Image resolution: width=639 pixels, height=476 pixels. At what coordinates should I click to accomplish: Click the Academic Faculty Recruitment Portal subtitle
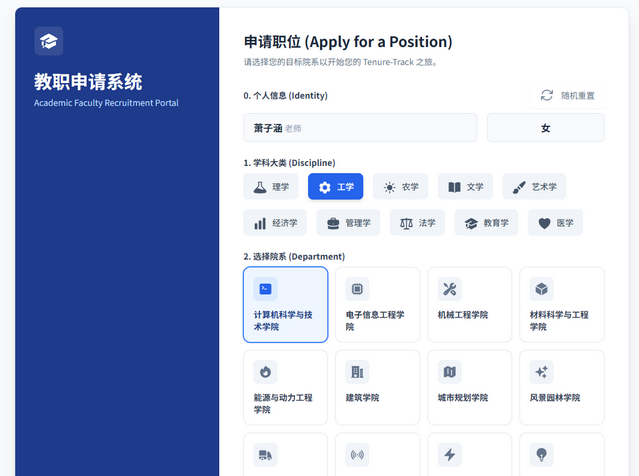point(106,103)
